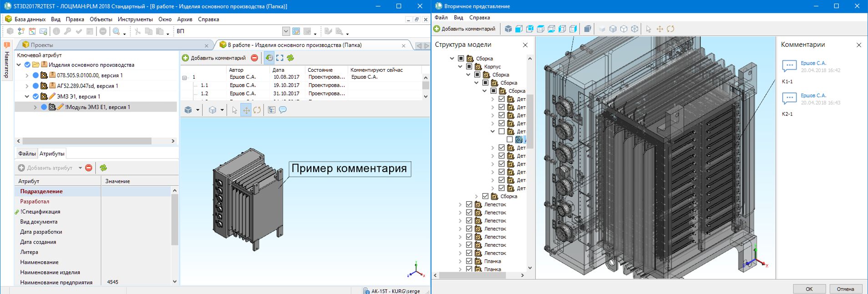Click the structure tree icon in the main toolbar
The width and height of the screenshot is (868, 294).
point(21,31)
